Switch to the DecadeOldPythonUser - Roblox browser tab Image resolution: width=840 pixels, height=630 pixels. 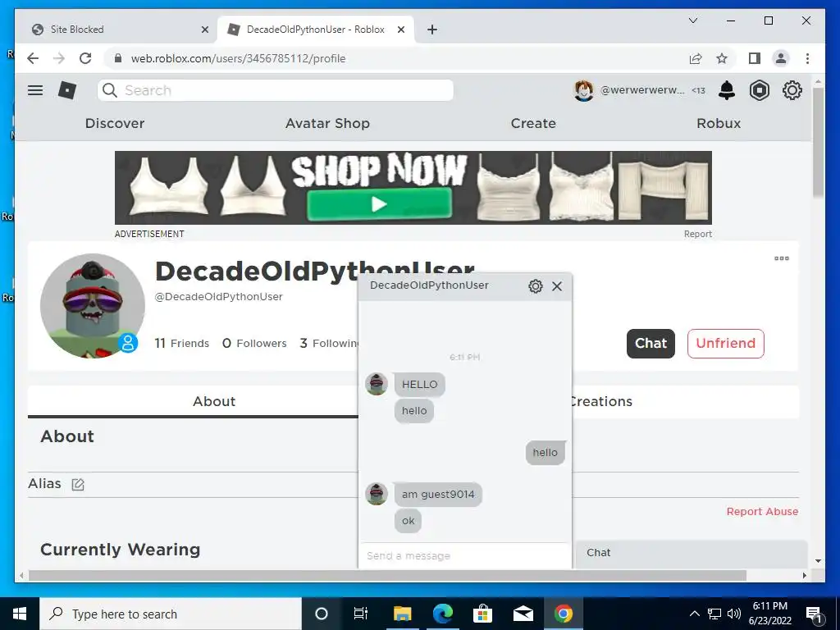316,30
